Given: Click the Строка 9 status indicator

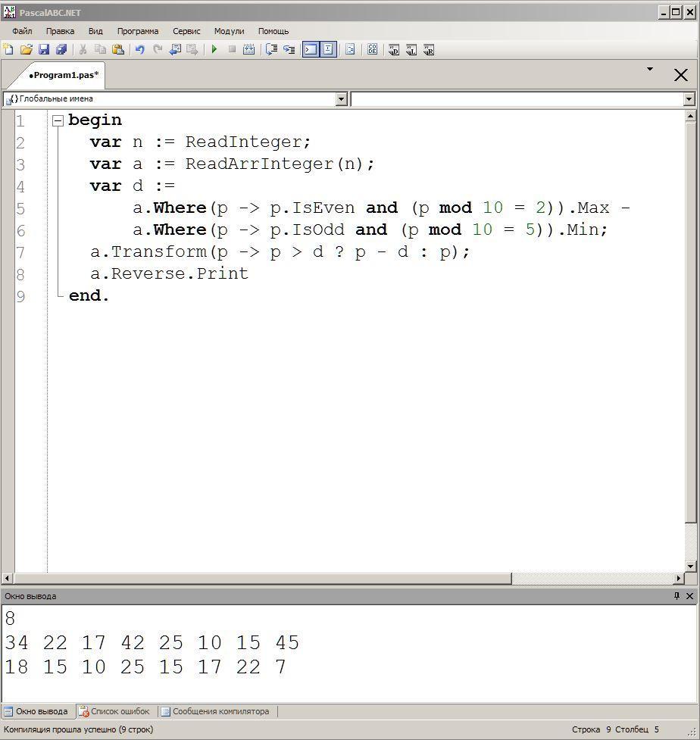Looking at the screenshot, I should [x=592, y=729].
